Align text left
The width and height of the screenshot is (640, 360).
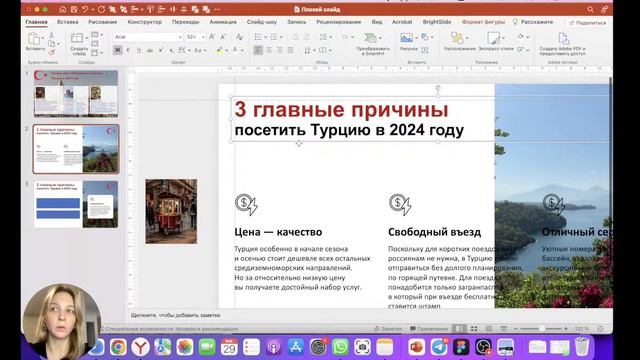(258, 50)
